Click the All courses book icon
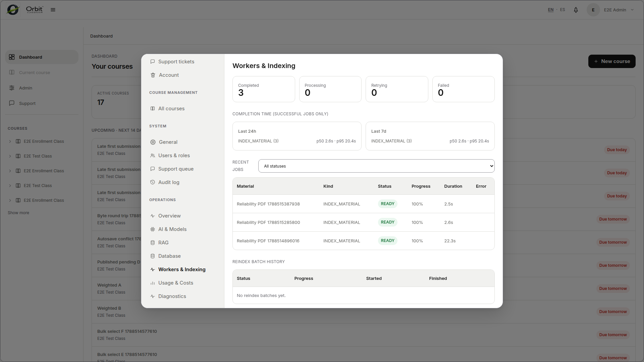This screenshot has width=644, height=362. click(153, 109)
